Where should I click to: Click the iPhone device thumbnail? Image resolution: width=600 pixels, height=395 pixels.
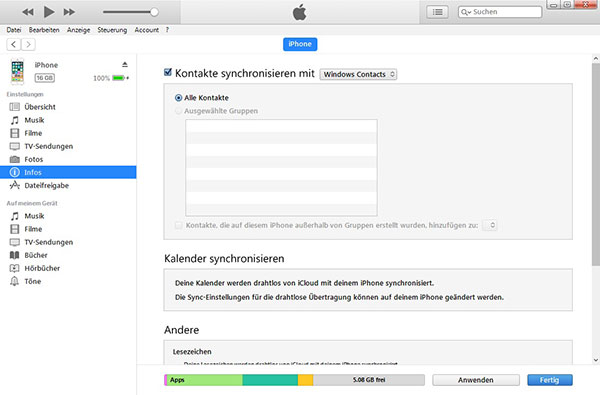tap(17, 71)
